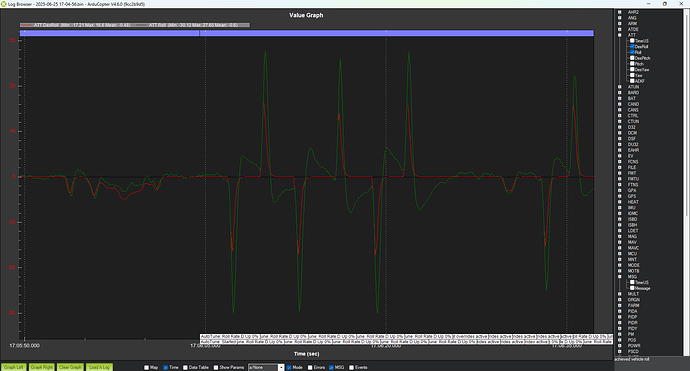Check the Events checkbox
The image size is (690, 371).
[x=351, y=367]
